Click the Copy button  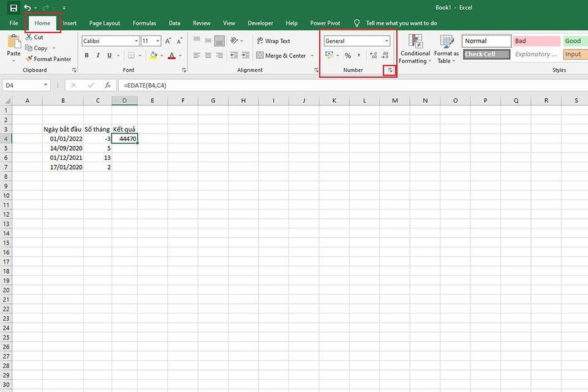pos(37,48)
